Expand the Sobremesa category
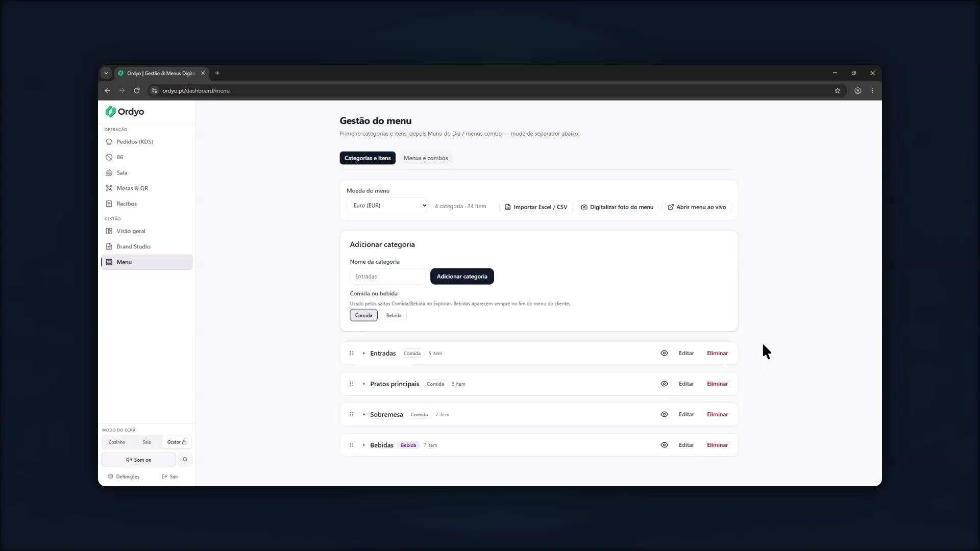 364,414
